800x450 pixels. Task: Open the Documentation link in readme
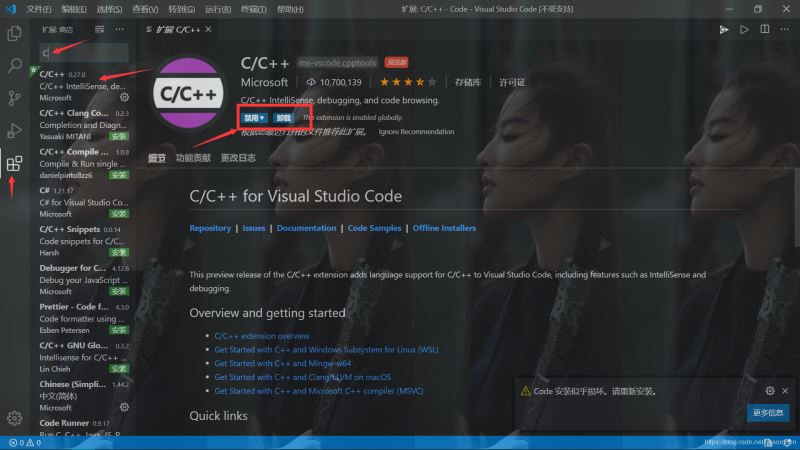306,228
